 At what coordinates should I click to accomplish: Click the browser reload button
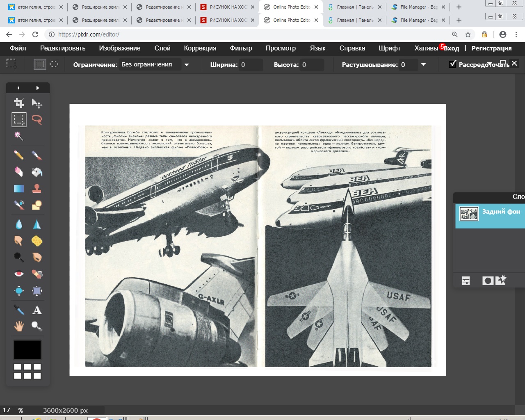coord(35,34)
